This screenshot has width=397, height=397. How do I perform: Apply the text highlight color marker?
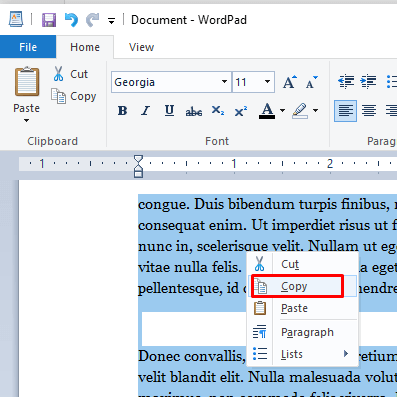point(300,111)
